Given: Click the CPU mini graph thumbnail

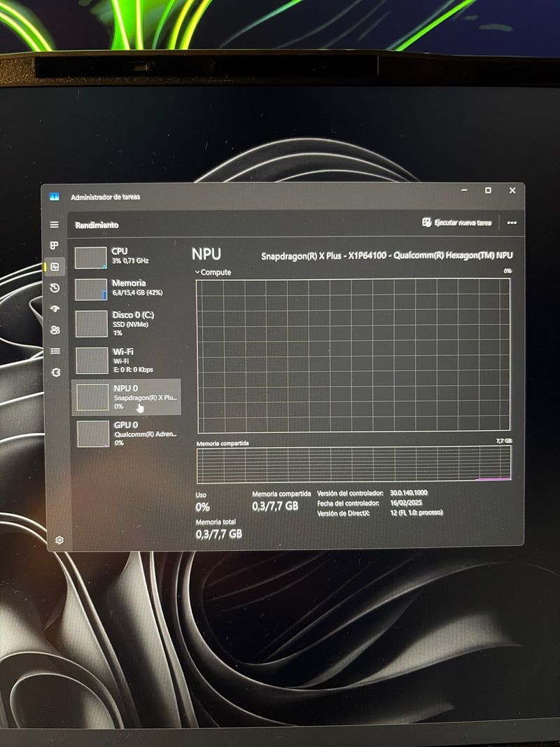Looking at the screenshot, I should tap(90, 258).
